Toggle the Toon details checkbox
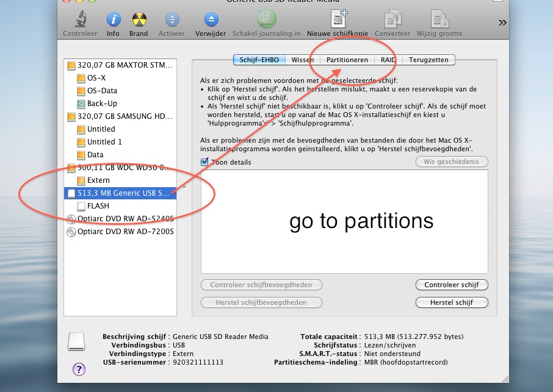 point(204,162)
